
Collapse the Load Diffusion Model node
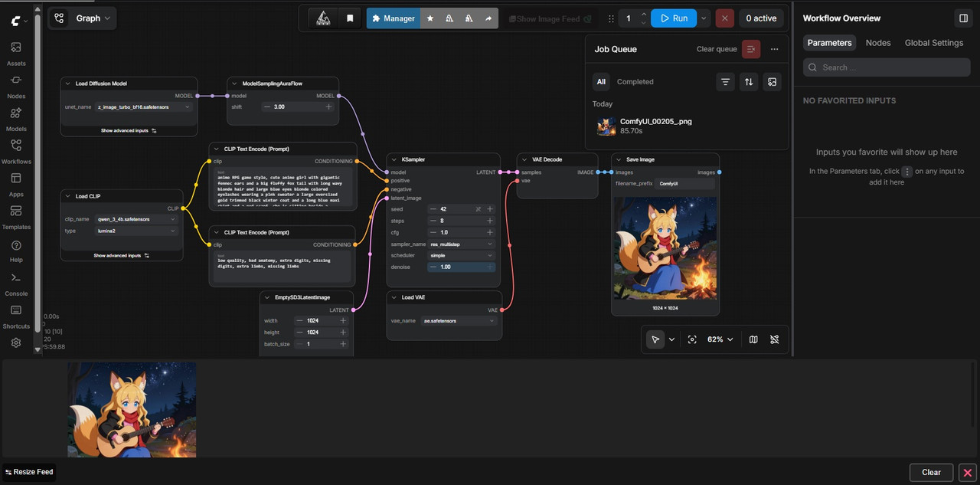68,83
